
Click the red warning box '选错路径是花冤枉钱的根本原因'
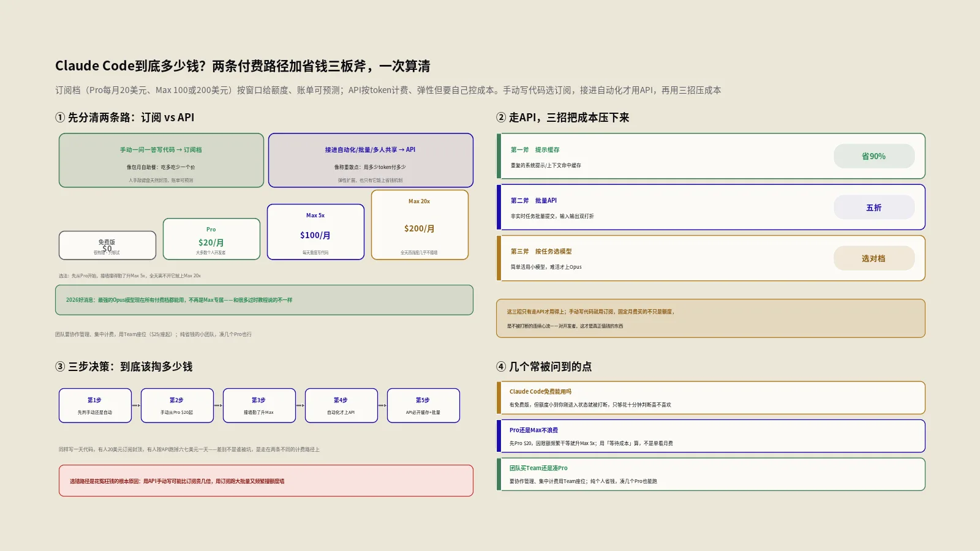coord(266,481)
